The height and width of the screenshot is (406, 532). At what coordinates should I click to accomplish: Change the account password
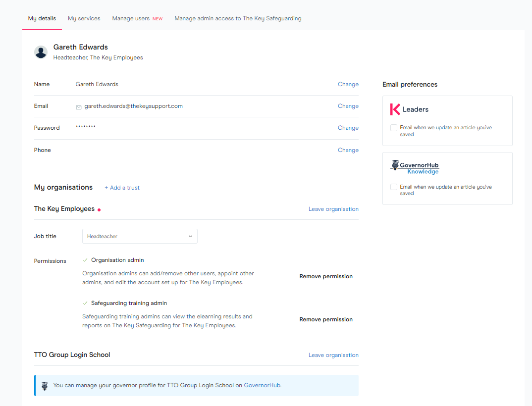pyautogui.click(x=348, y=128)
